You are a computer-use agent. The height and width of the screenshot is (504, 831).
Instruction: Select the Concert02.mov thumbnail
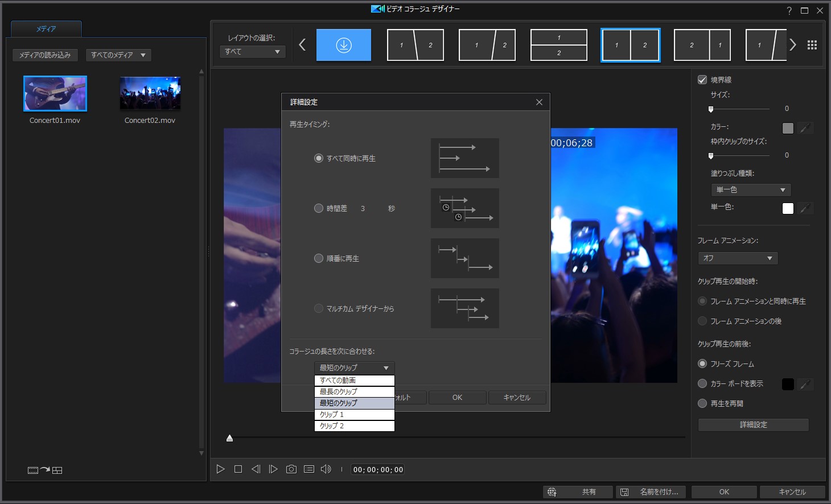pos(150,93)
